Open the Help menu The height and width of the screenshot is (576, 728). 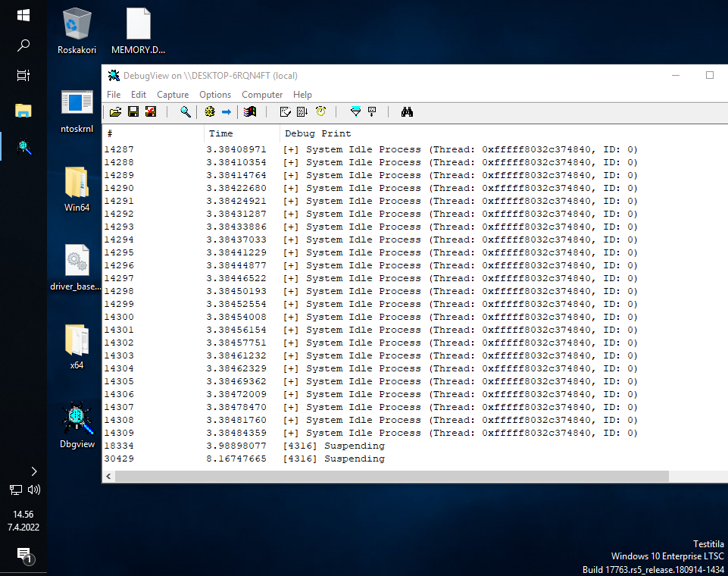(302, 94)
